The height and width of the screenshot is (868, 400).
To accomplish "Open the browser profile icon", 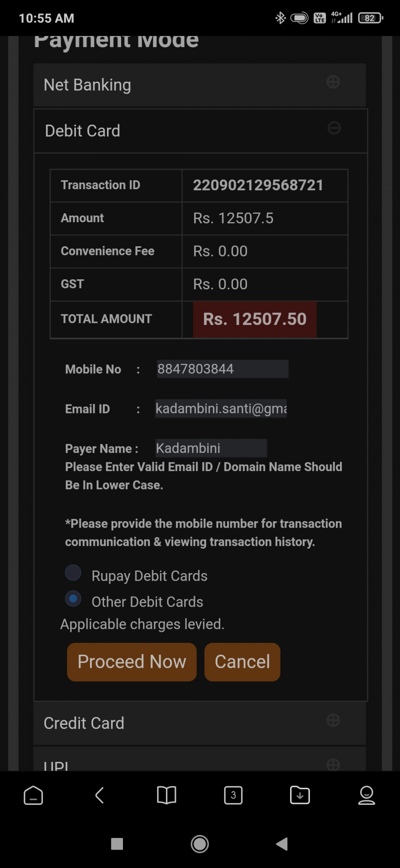I will (x=366, y=795).
